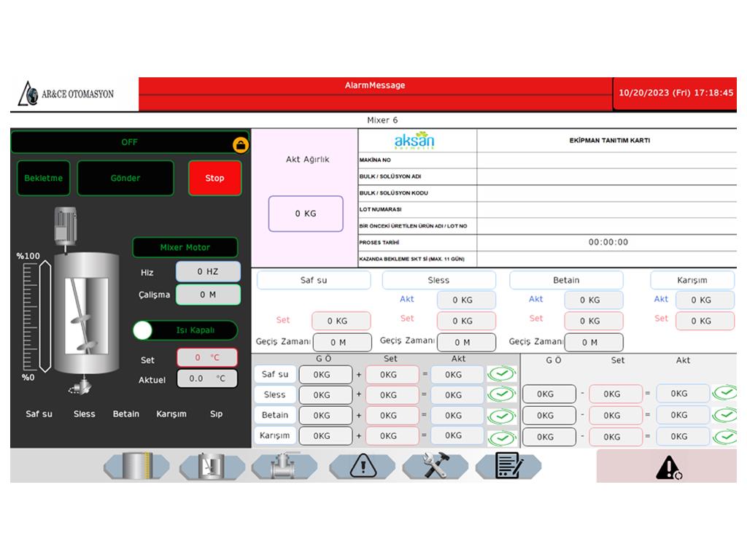Click the green check for Karışım row
747x560 pixels.
(502, 437)
